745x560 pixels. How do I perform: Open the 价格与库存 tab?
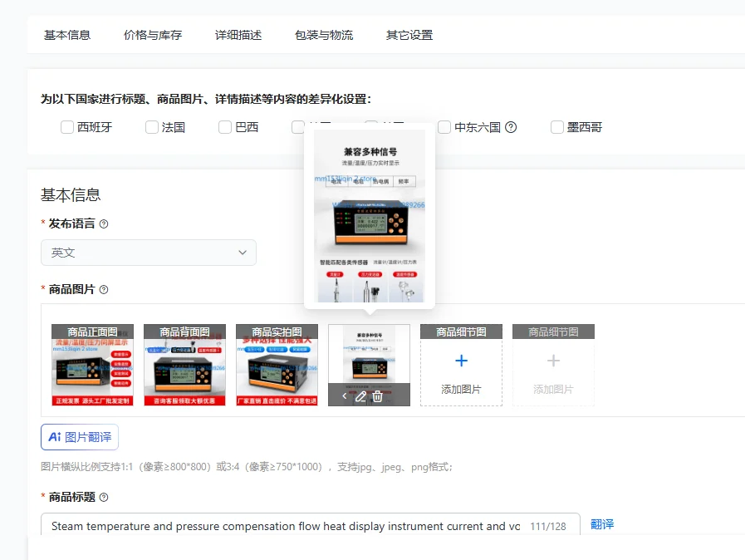click(153, 35)
